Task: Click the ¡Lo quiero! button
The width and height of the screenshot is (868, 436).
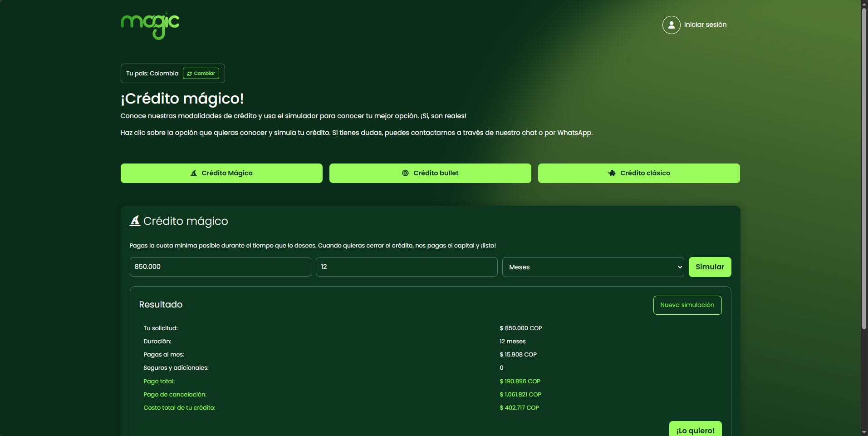Action: pyautogui.click(x=695, y=430)
